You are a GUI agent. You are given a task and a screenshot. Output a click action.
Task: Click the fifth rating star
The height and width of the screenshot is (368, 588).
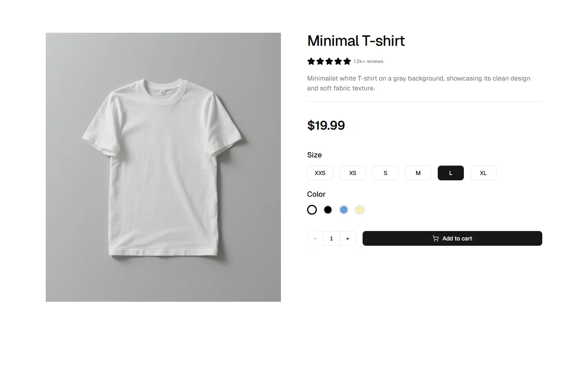(347, 61)
